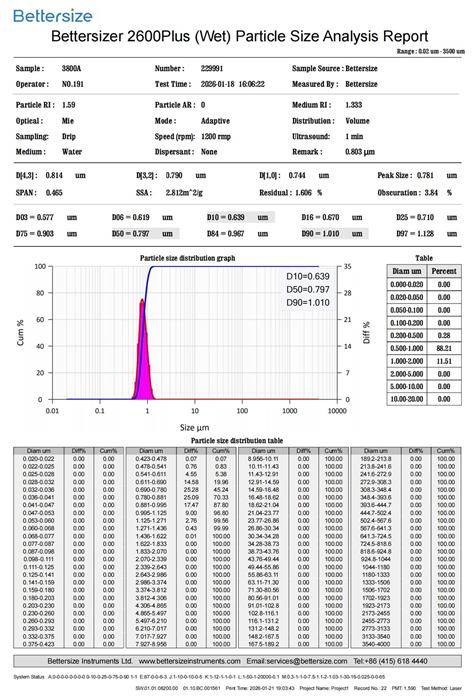Screen dimensions: 473x700
Task: Select Sampling value Drip
Action: pos(69,137)
